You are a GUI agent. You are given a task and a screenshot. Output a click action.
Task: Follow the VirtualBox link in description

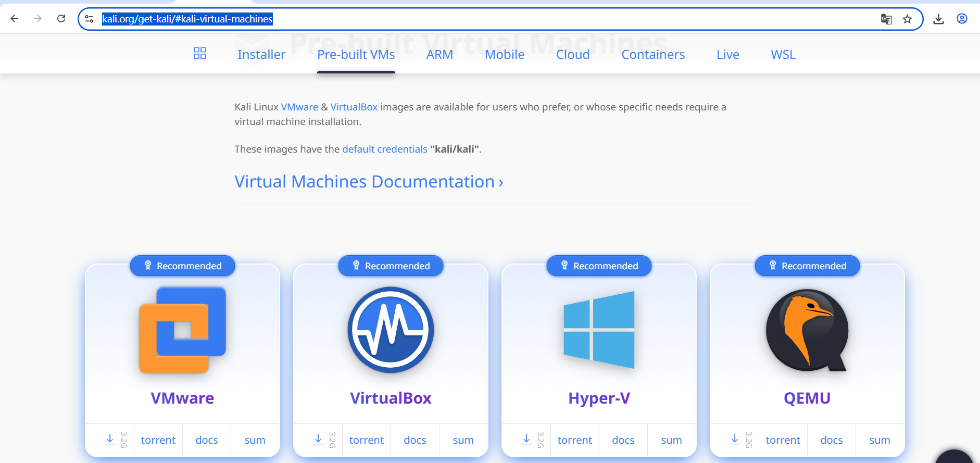pos(354,107)
